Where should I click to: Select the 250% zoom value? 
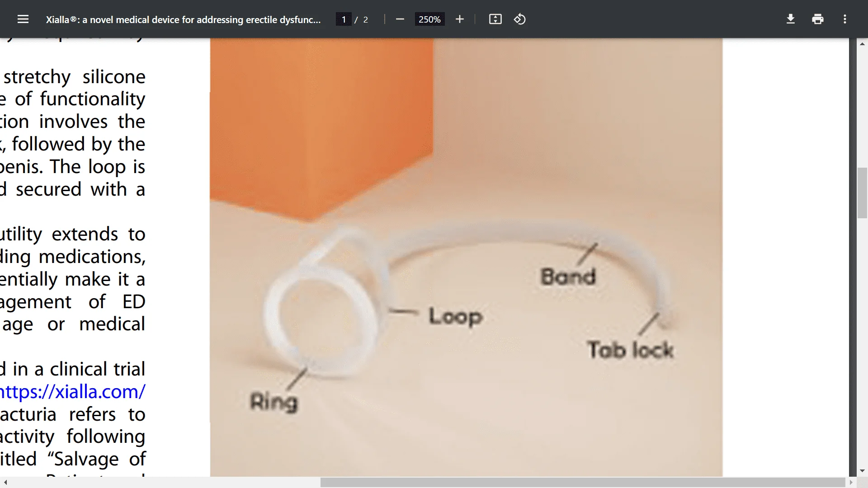[429, 19]
